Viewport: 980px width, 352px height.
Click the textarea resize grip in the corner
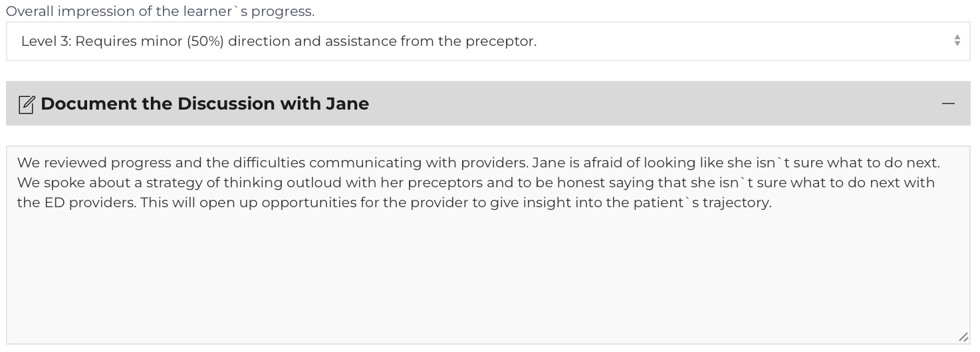pyautogui.click(x=963, y=337)
